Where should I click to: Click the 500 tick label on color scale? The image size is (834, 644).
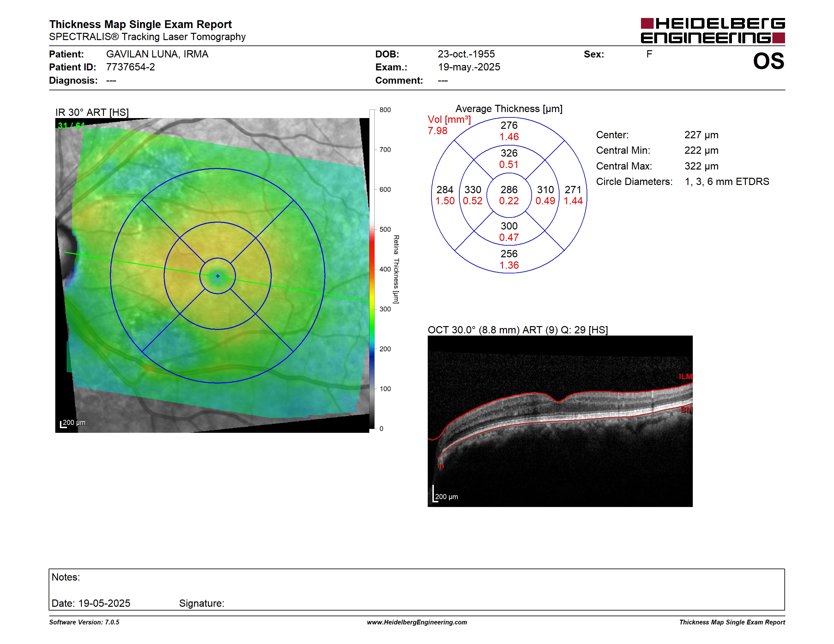tap(385, 229)
